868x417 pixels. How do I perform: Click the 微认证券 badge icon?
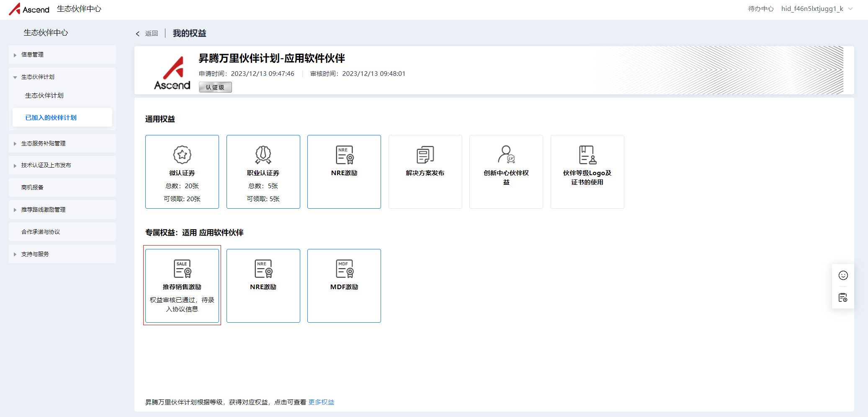click(182, 155)
